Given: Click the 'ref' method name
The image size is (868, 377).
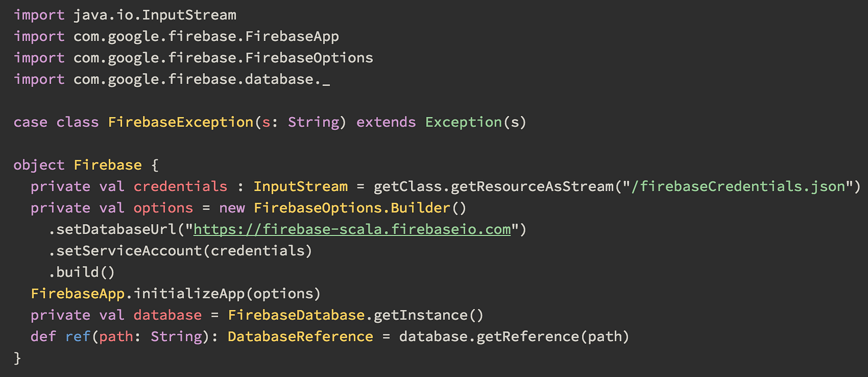Looking at the screenshot, I should pos(78,336).
